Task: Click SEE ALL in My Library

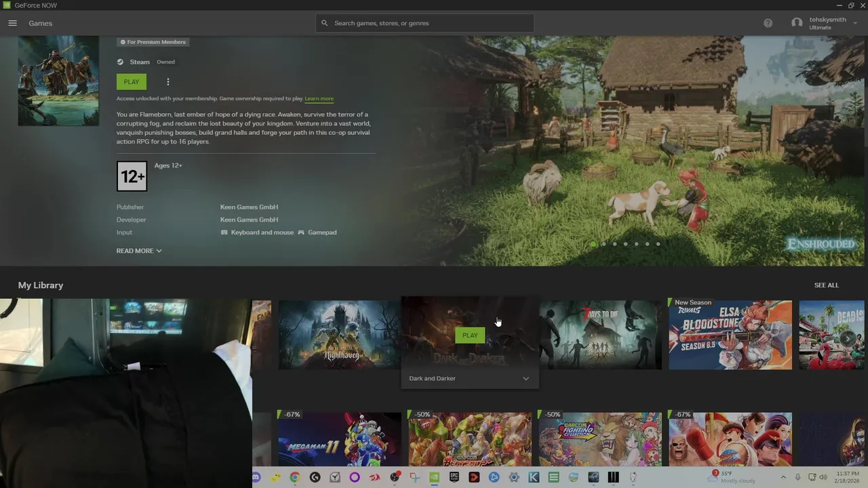Action: click(826, 285)
